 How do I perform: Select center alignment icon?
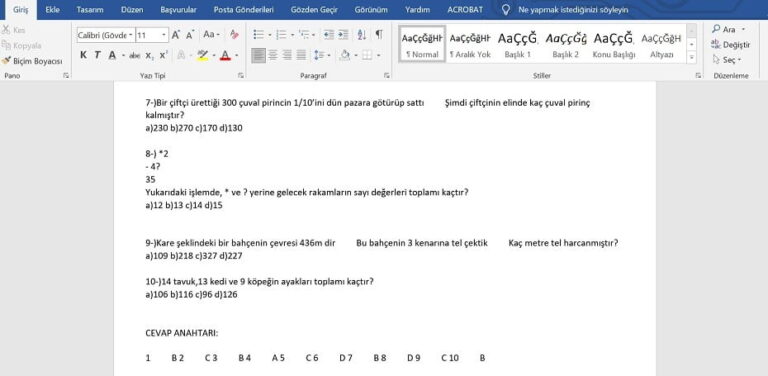[x=273, y=55]
